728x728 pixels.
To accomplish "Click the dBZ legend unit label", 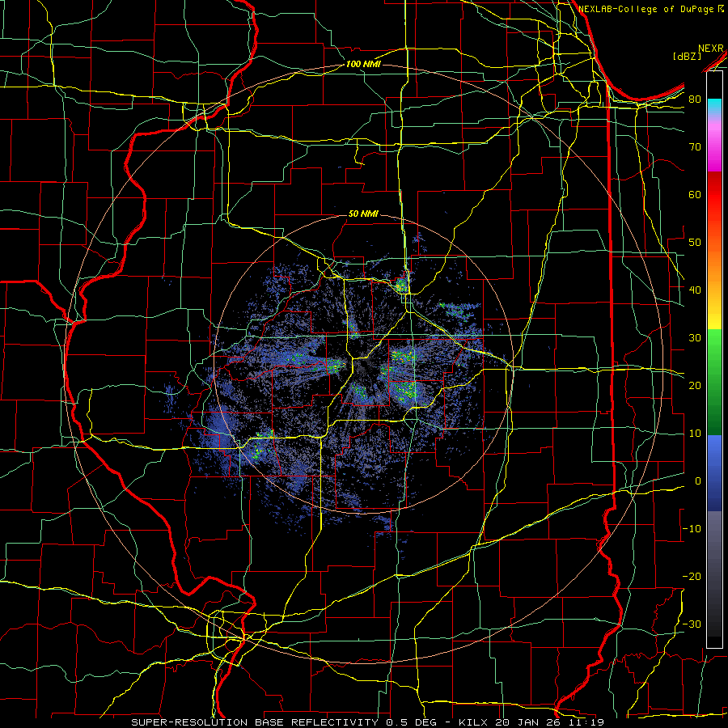I will pos(687,56).
